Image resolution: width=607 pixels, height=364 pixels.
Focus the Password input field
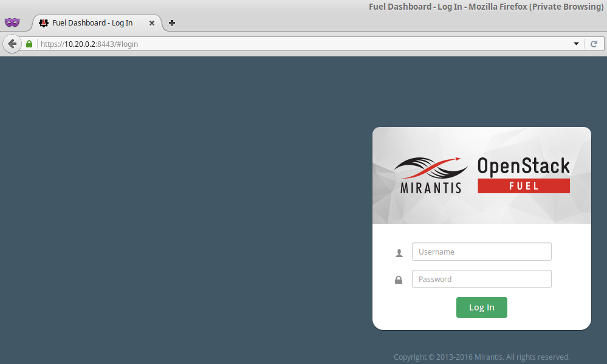(481, 279)
